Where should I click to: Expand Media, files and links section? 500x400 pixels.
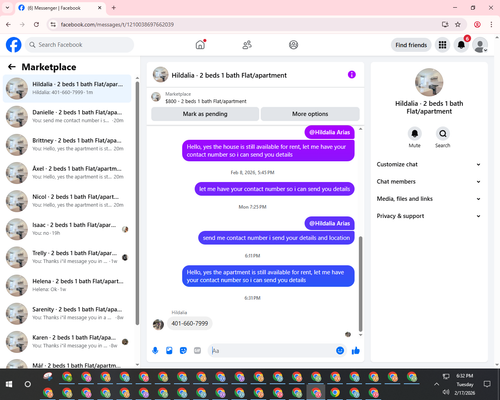[x=429, y=199]
